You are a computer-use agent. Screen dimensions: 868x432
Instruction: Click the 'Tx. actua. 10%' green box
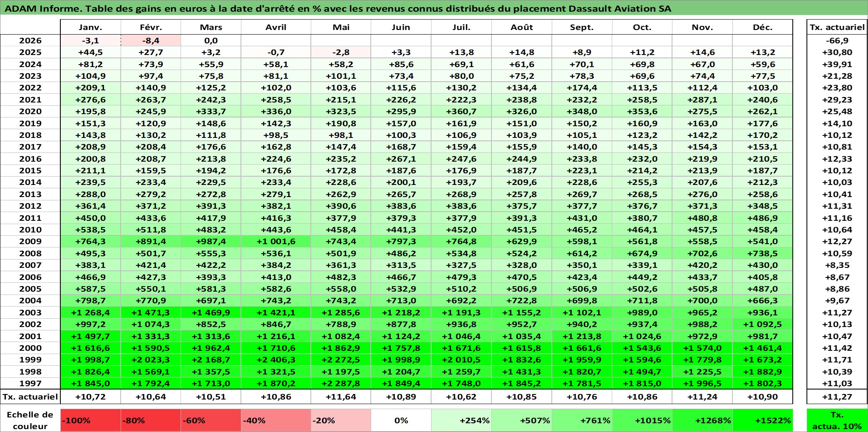click(837, 420)
